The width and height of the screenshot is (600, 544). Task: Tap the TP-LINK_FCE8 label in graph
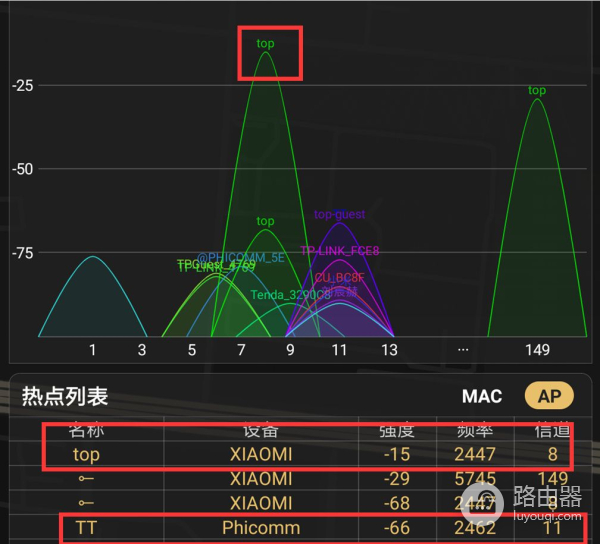click(339, 251)
